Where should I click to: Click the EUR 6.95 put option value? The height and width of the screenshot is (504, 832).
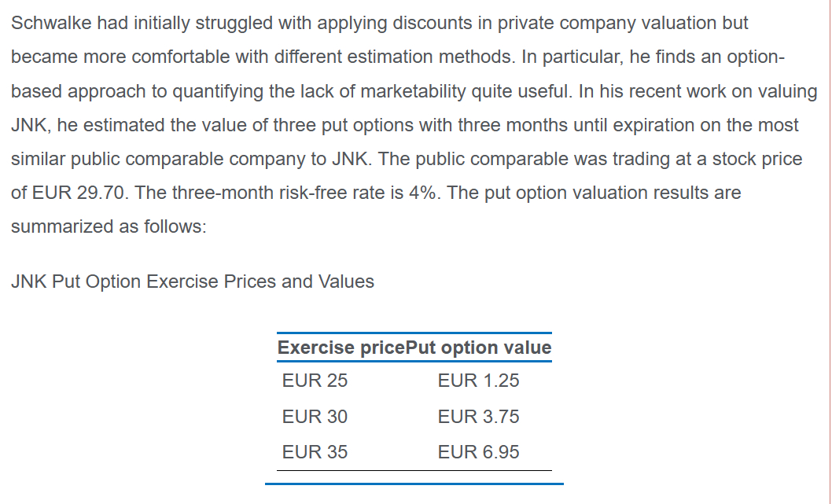point(478,452)
